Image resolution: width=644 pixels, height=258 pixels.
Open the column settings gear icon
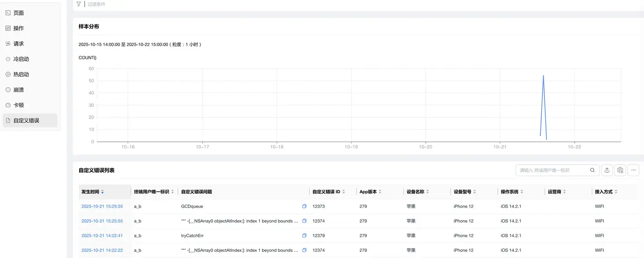coord(620,170)
